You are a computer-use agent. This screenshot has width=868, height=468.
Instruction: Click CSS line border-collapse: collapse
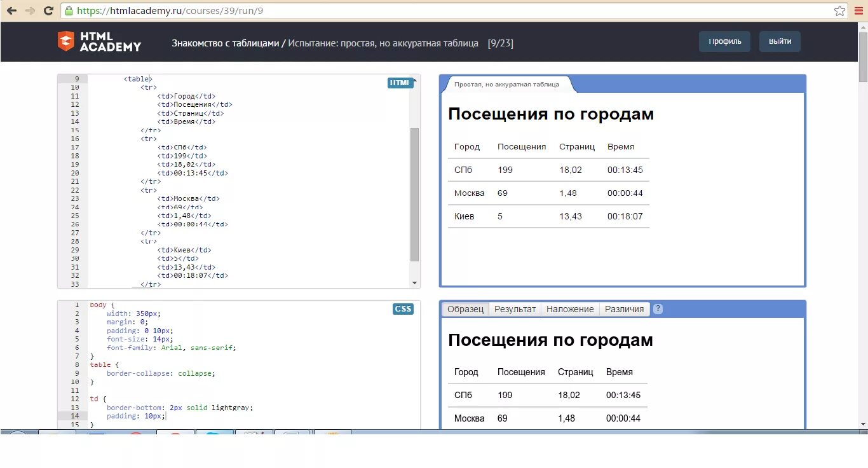coord(161,373)
